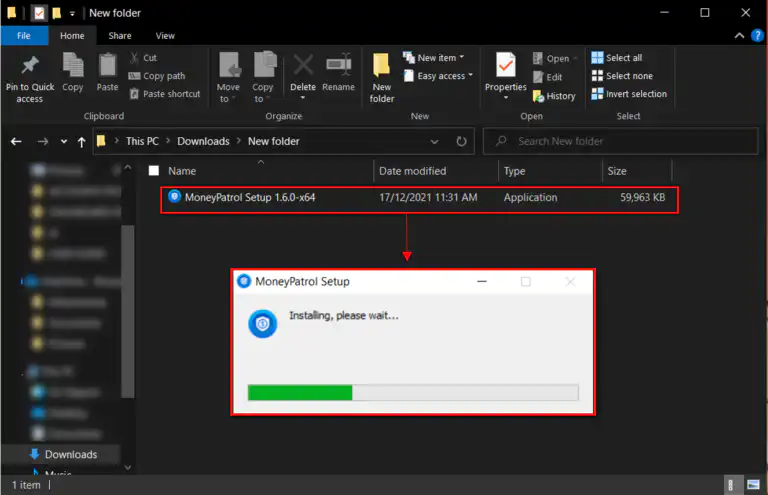Click the MoneyPatrol shield icon in installer

[262, 323]
